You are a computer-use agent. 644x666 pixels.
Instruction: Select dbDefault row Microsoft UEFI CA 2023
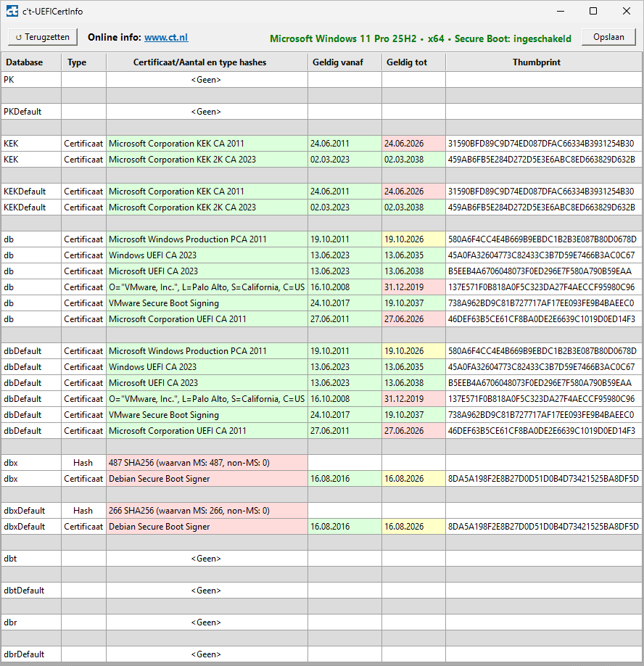click(321, 382)
